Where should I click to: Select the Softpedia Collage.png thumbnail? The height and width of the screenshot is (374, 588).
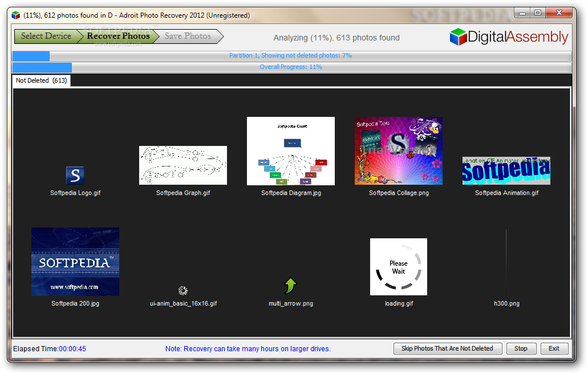(399, 151)
